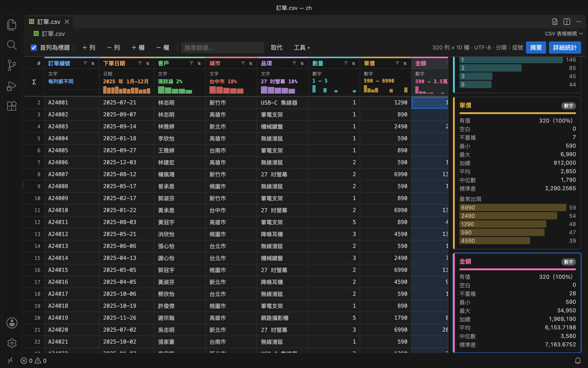Screen dimensions: 588x368
Task: Open the more actions ellipsis menu
Action: 579,22
